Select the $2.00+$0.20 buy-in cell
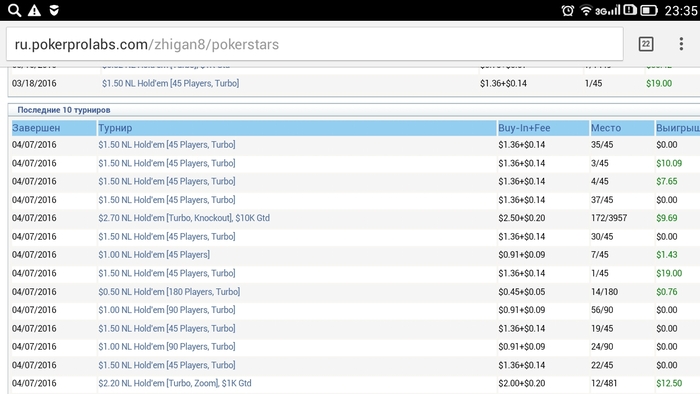 pos(521,383)
